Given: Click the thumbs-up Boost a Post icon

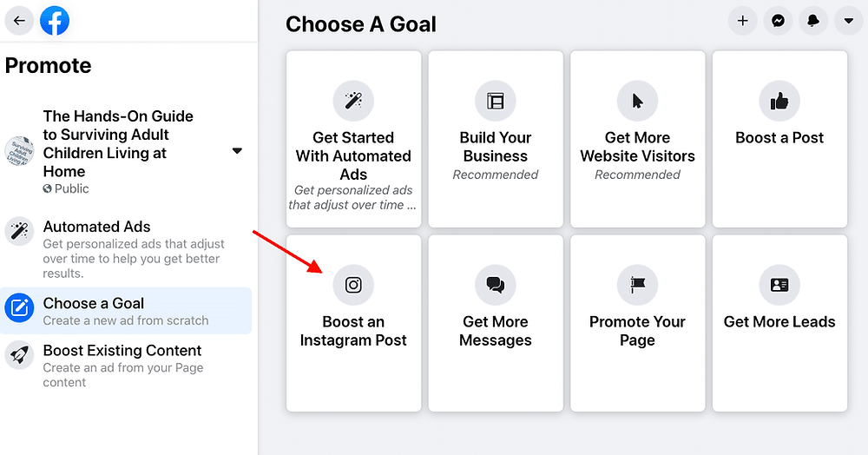Looking at the screenshot, I should coord(779,101).
